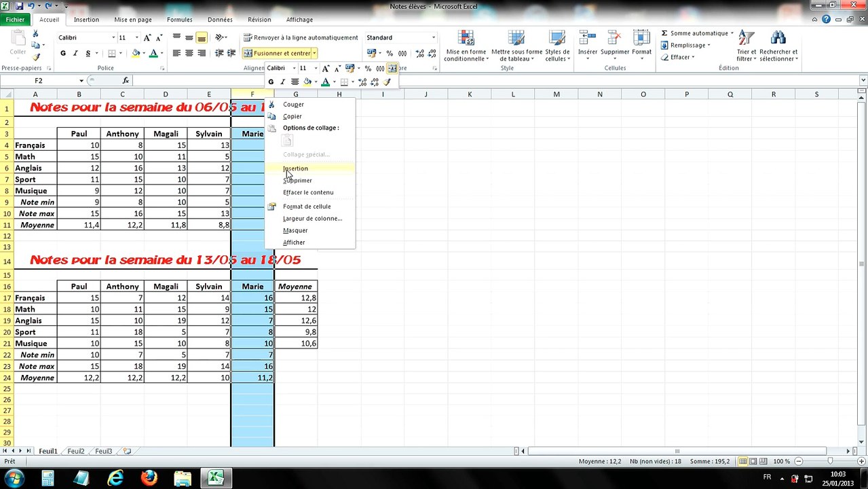Click the thousands separator 000 icon in ribbon
868x489 pixels.
tap(402, 53)
